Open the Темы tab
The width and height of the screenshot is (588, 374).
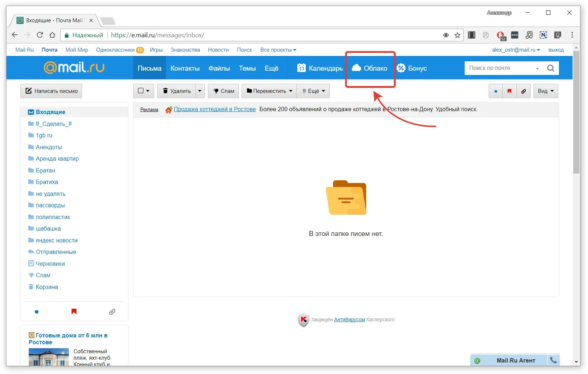click(x=247, y=68)
